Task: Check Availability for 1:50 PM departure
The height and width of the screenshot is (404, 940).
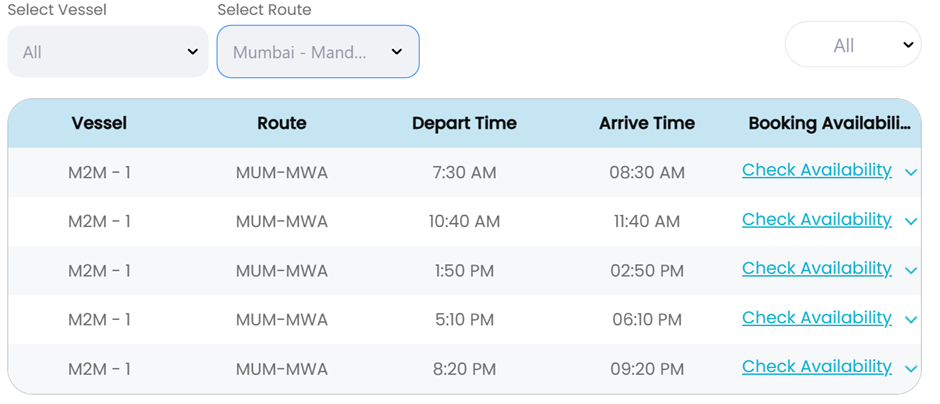Action: [x=816, y=268]
